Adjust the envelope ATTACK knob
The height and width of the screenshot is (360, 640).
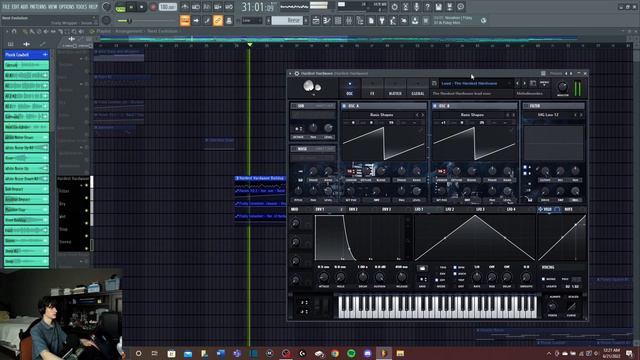[323, 278]
